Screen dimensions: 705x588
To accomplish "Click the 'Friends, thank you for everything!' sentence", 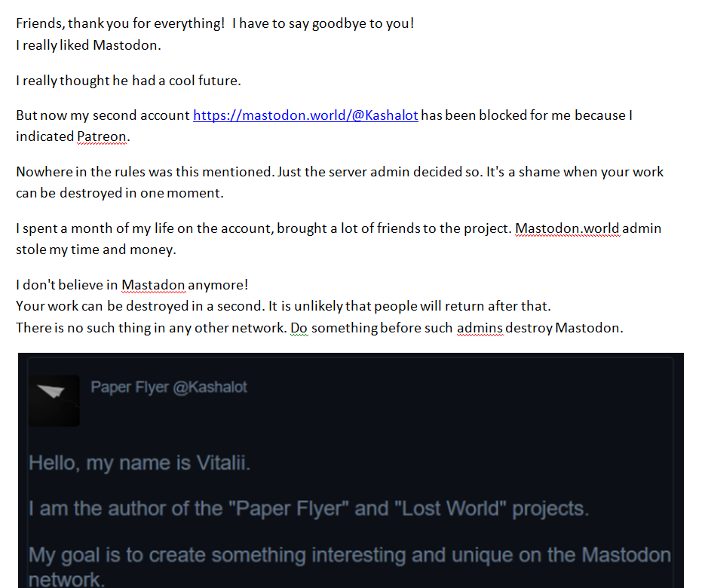I will [x=120, y=23].
